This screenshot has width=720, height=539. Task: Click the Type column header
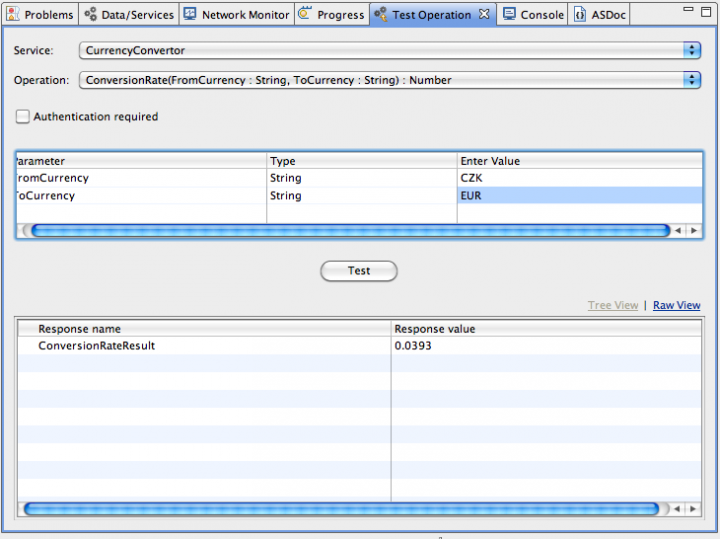362,161
